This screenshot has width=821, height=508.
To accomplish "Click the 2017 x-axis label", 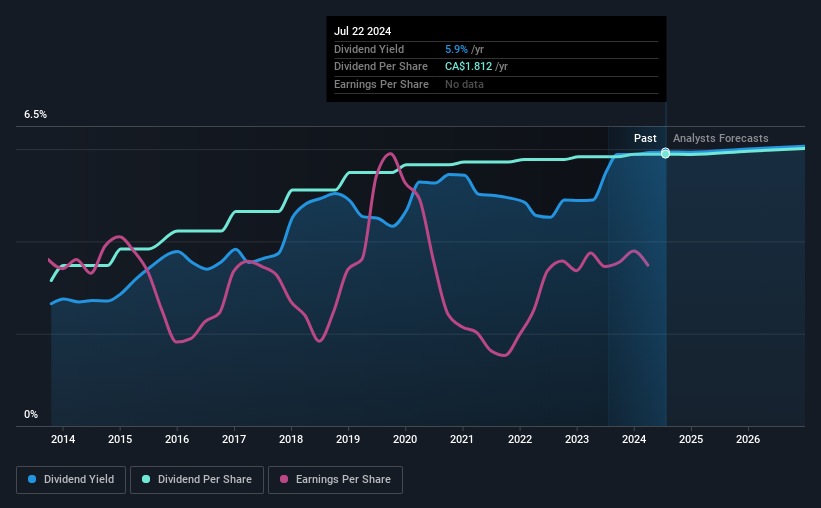I will click(x=234, y=439).
